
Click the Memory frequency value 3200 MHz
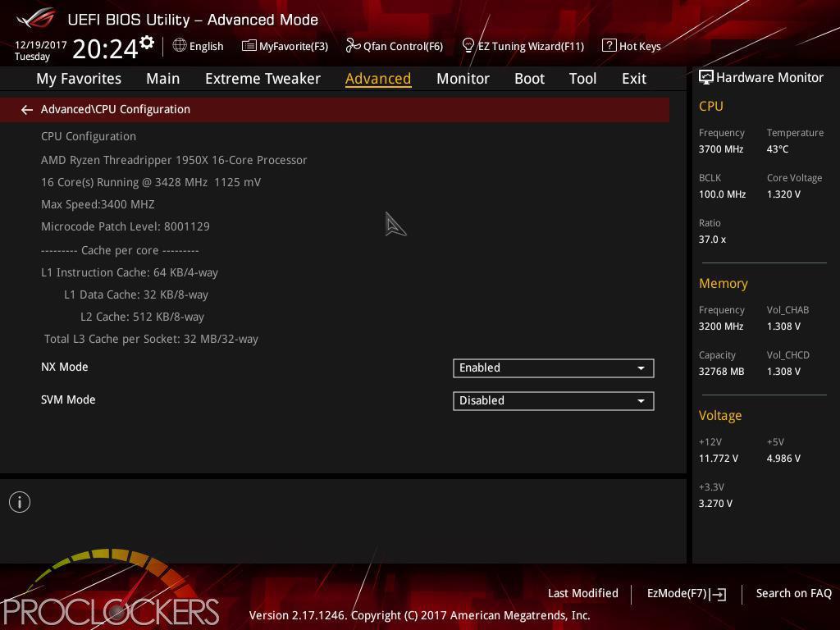click(x=721, y=326)
